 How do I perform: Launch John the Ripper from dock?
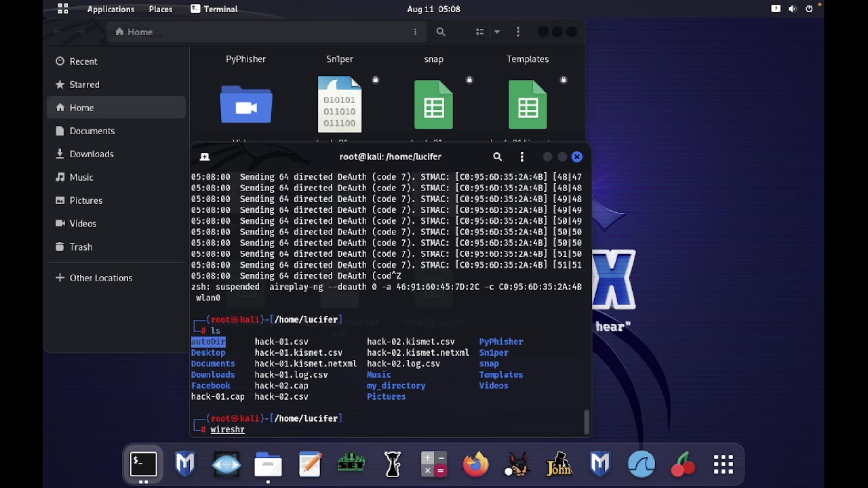click(559, 464)
